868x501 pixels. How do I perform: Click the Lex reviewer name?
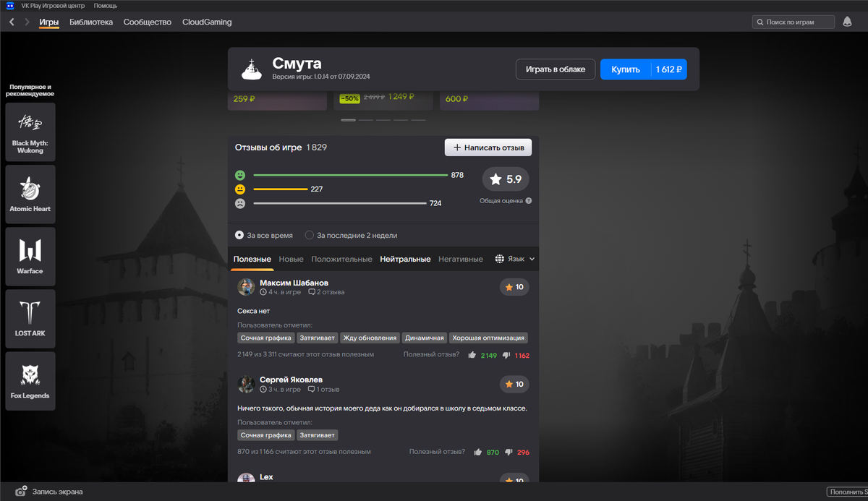point(266,477)
